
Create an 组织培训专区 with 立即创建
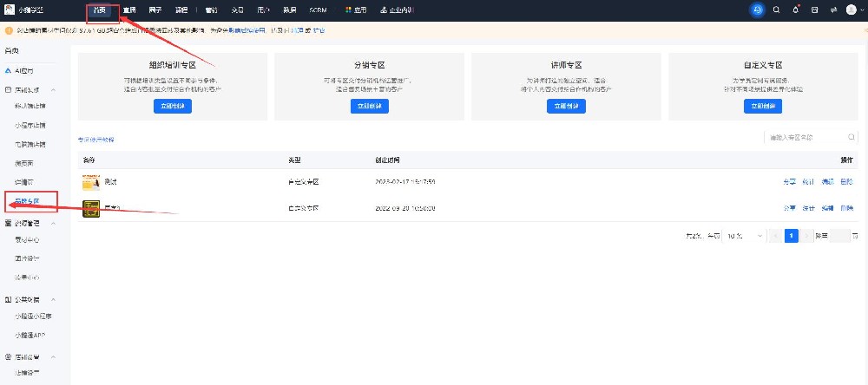(x=173, y=106)
